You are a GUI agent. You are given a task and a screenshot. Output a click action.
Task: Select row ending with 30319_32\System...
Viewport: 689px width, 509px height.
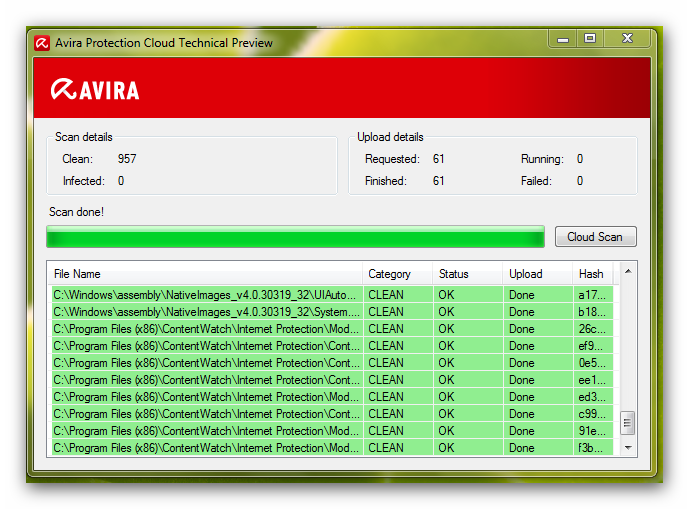[332, 312]
